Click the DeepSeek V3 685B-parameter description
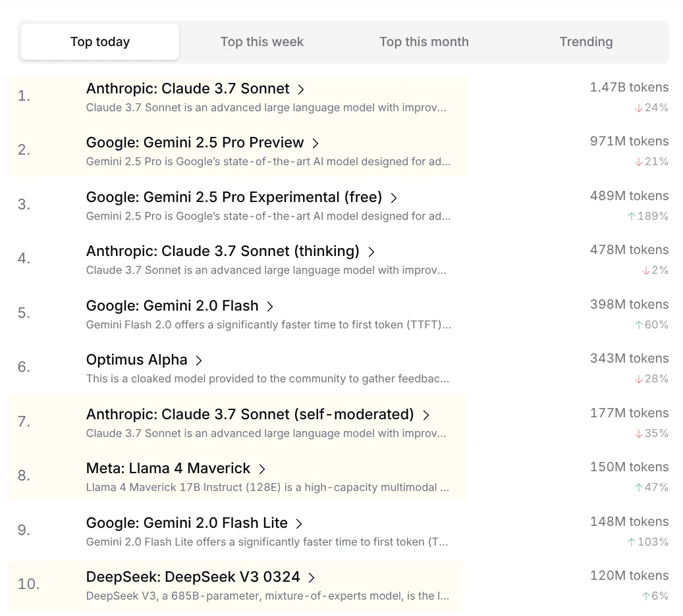 click(x=267, y=596)
